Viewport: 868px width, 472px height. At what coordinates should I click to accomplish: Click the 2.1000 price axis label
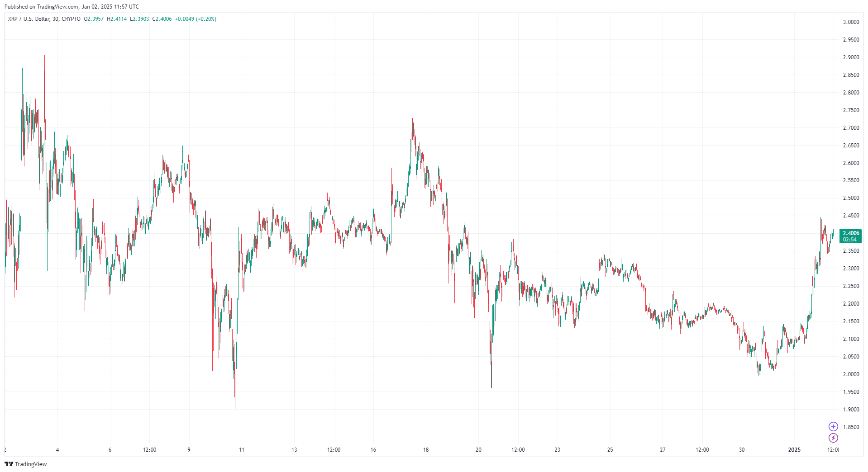(851, 339)
